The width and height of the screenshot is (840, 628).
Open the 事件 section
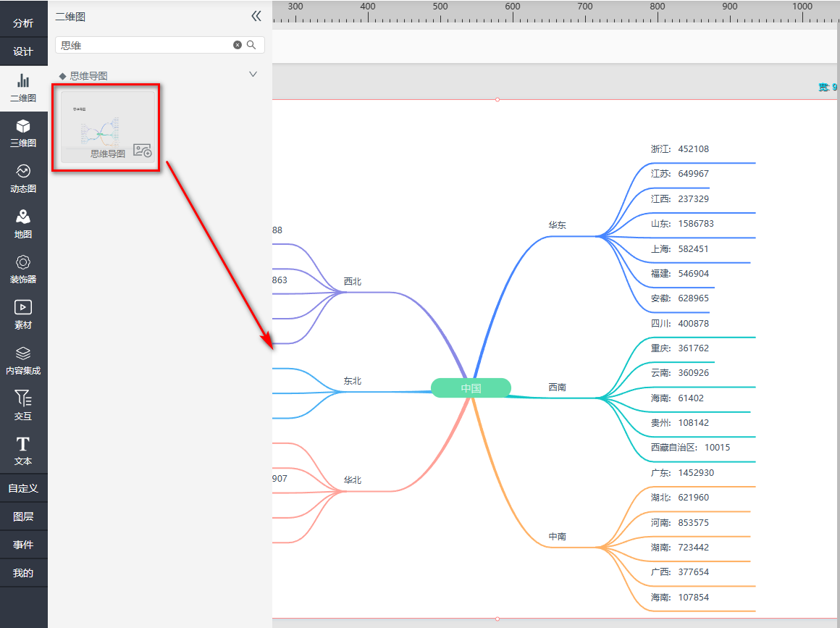[23, 545]
